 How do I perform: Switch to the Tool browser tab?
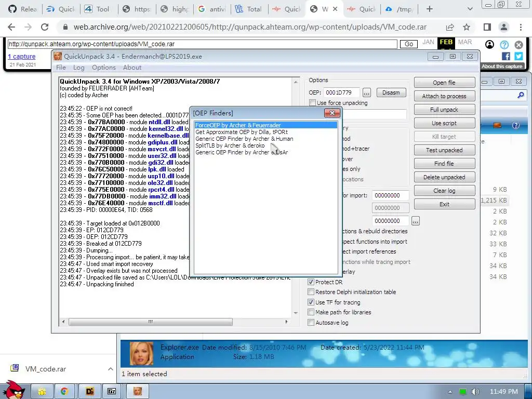(x=98, y=9)
